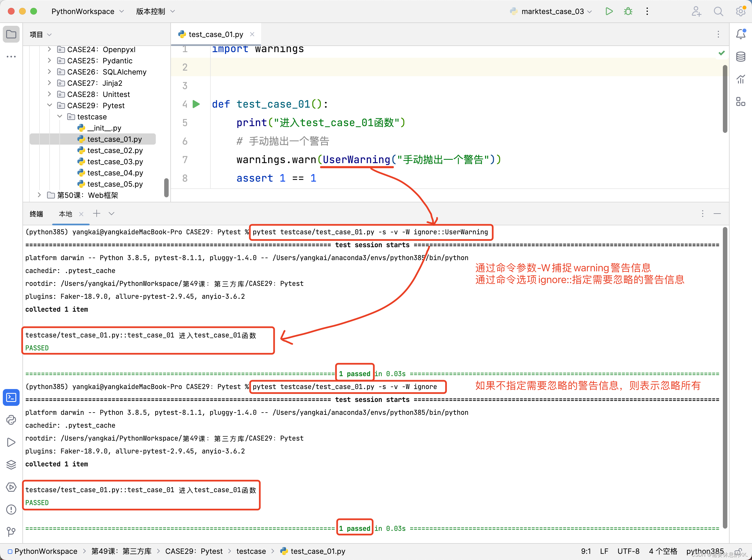Click the python385 interpreter indicator
The image size is (752, 560).
(x=705, y=551)
